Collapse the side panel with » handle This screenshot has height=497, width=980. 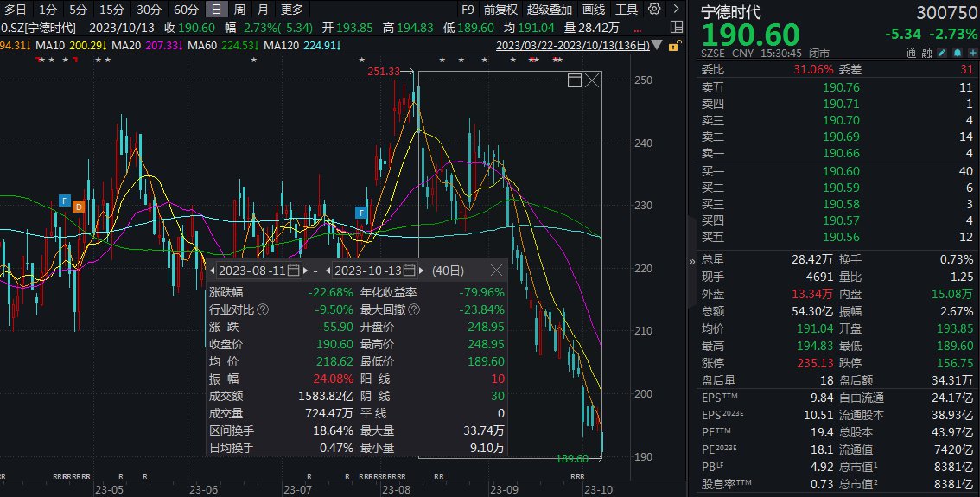[x=692, y=261]
